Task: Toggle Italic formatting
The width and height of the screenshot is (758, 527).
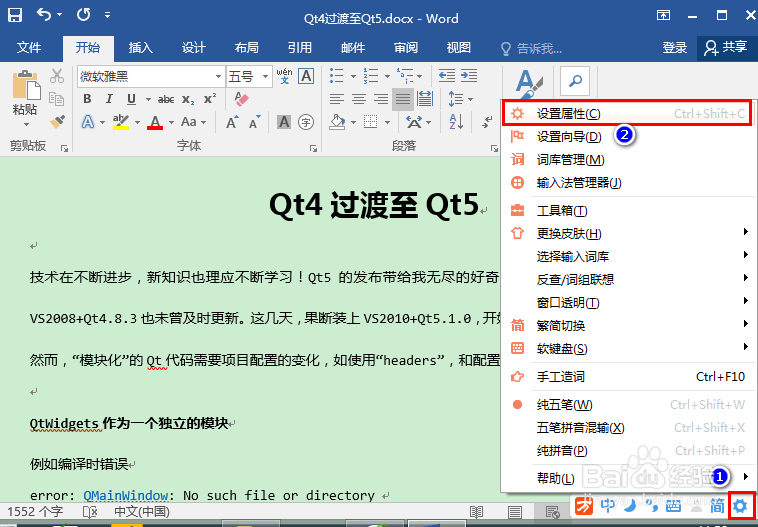Action: coord(109,99)
